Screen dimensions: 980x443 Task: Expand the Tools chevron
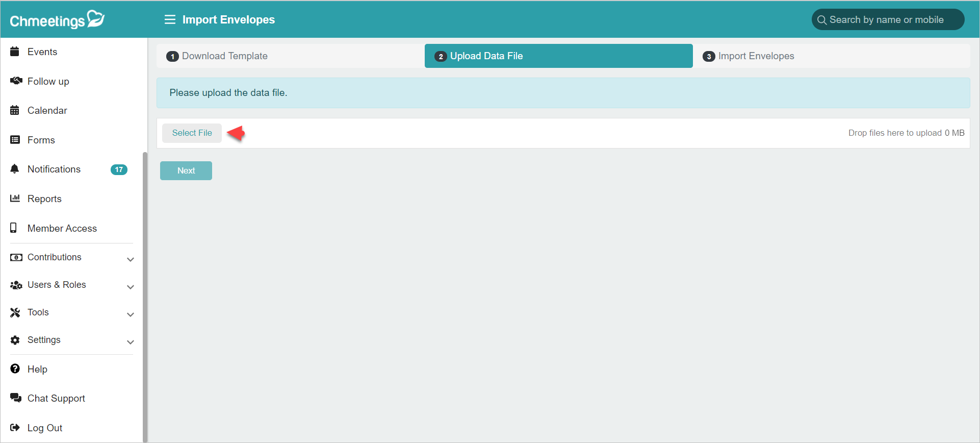click(131, 314)
